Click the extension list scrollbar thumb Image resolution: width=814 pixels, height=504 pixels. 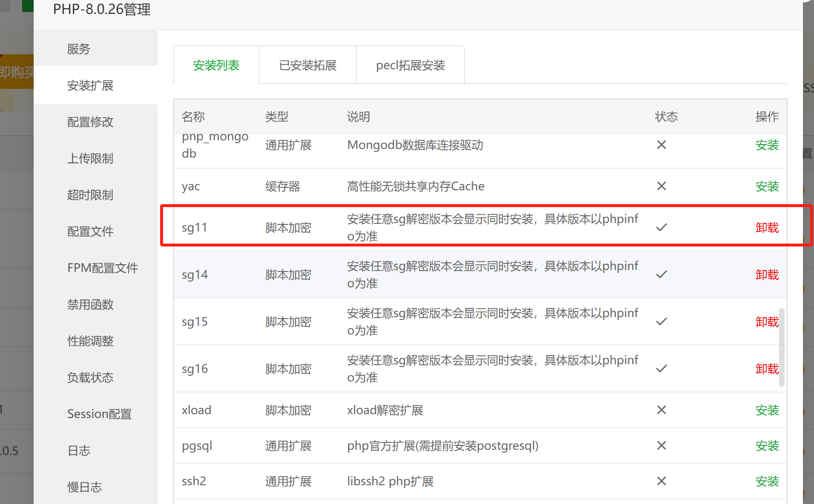(x=782, y=347)
